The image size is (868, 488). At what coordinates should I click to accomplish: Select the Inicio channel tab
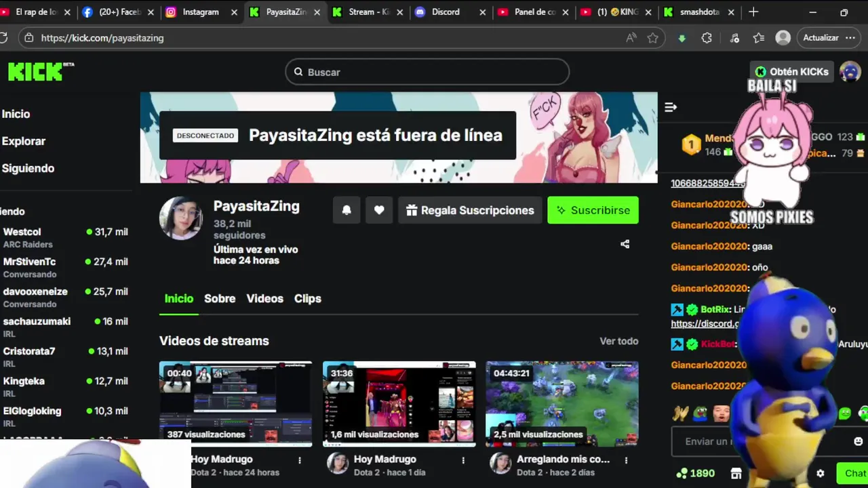point(179,298)
